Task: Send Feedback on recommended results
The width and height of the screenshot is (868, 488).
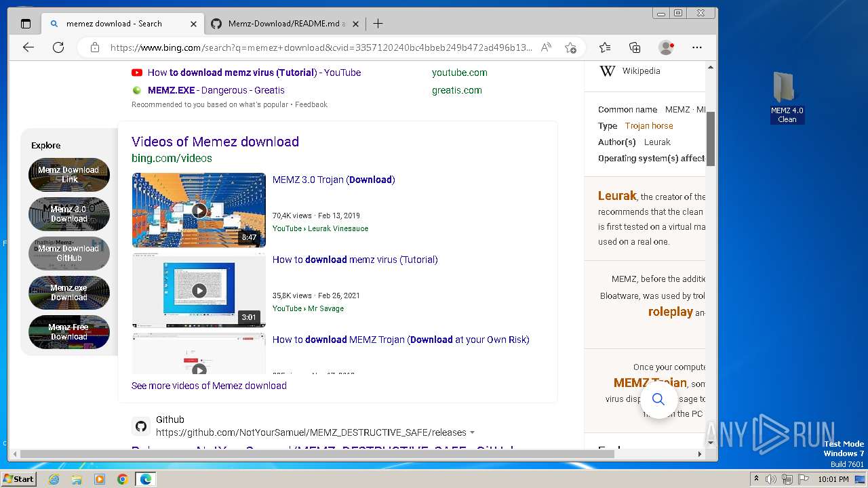Action: (x=311, y=104)
